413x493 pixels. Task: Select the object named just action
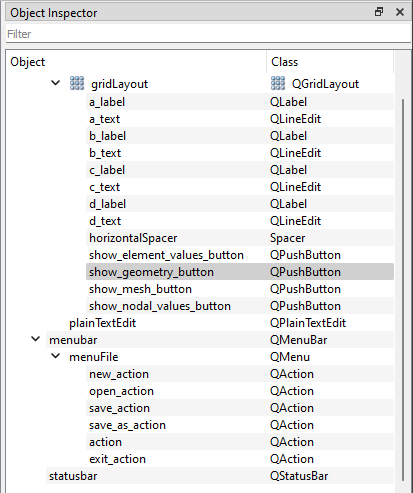click(x=105, y=442)
